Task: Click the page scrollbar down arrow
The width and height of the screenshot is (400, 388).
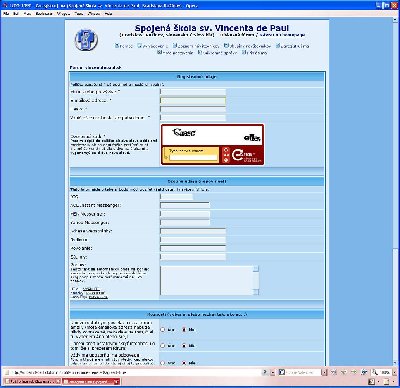Action: [x=396, y=363]
